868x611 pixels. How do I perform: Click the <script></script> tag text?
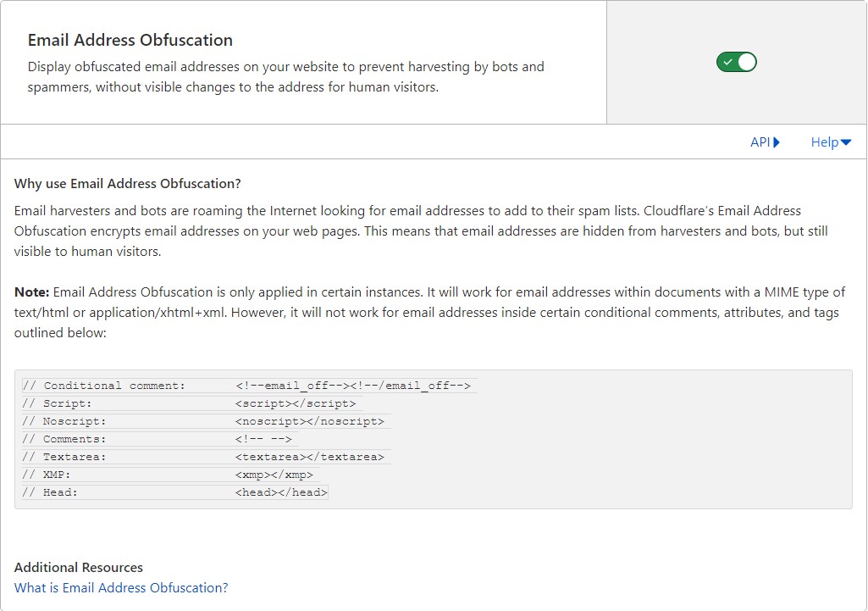pos(296,403)
